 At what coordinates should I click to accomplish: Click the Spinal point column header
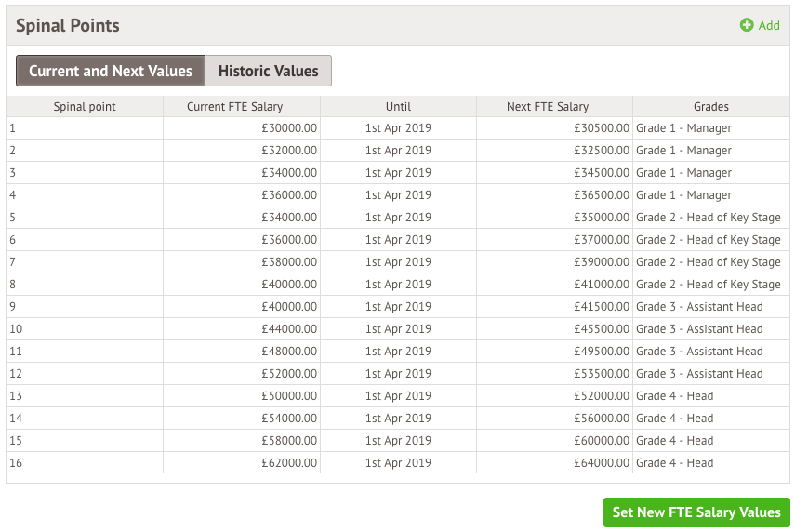coord(85,107)
